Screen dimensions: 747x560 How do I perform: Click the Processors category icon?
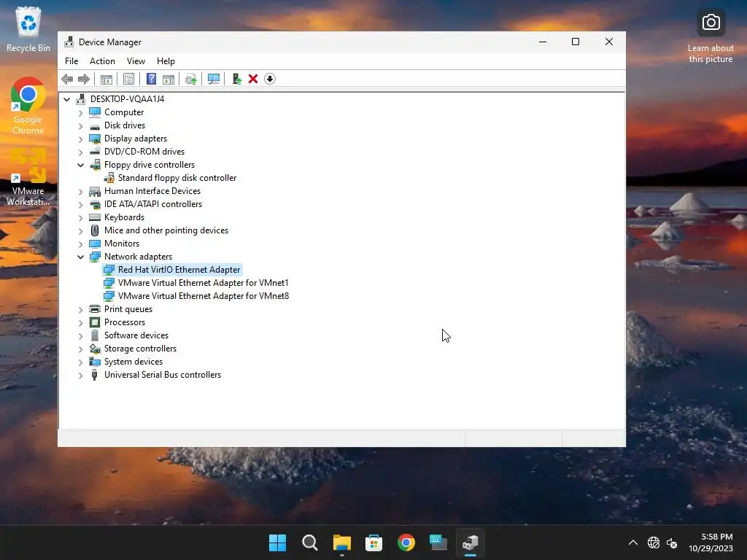(95, 322)
